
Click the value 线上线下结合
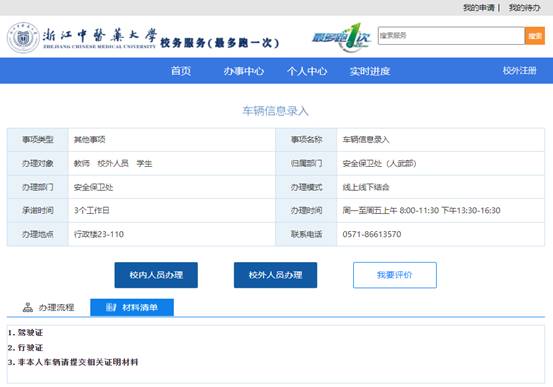(x=366, y=187)
